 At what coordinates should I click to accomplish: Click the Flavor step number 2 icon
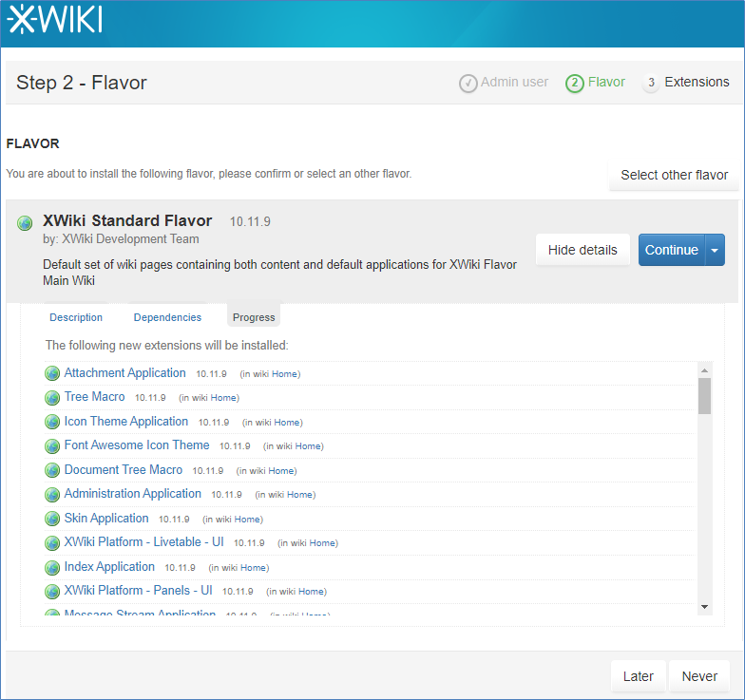coord(574,84)
